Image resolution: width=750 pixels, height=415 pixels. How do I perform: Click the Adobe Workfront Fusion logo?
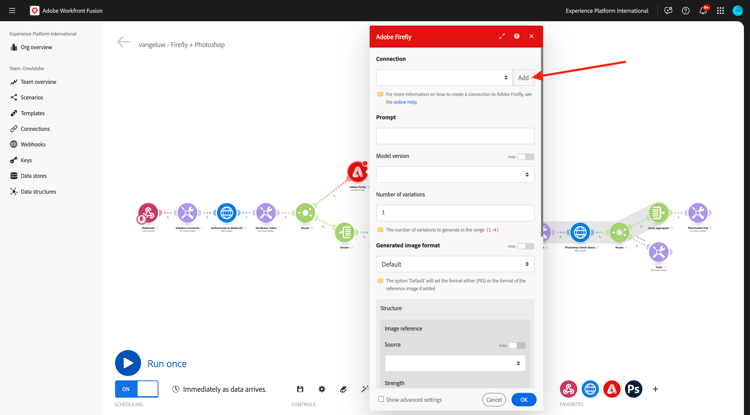34,11
